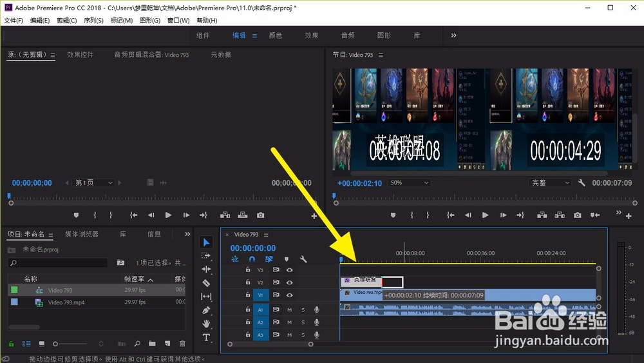Enable voice-over record on A1

(317, 309)
